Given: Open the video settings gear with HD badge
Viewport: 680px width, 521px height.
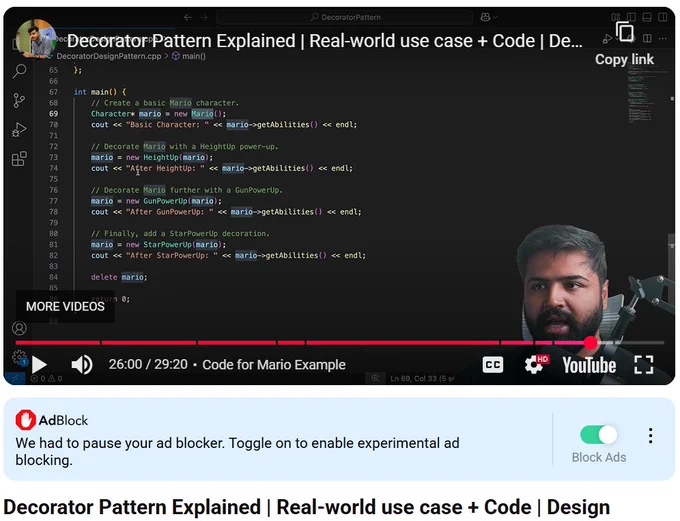Looking at the screenshot, I should [536, 364].
